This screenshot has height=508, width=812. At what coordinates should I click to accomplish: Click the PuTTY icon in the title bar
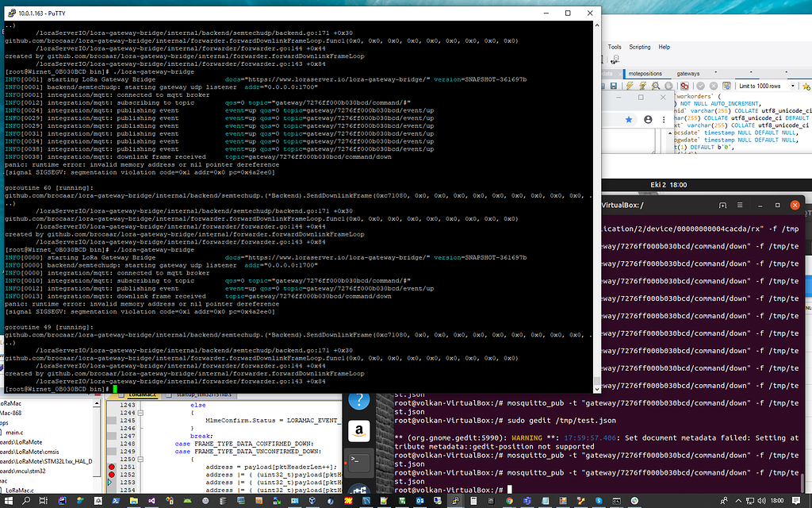11,13
